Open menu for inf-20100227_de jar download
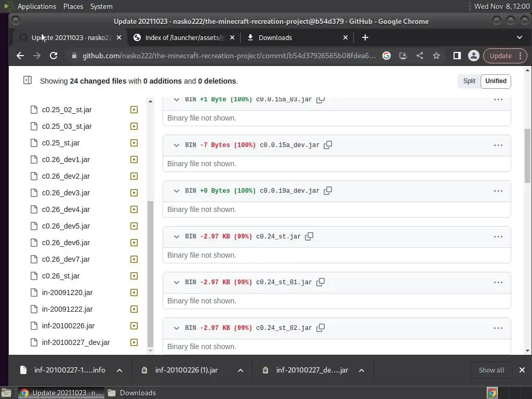532x399 pixels. tap(362, 370)
